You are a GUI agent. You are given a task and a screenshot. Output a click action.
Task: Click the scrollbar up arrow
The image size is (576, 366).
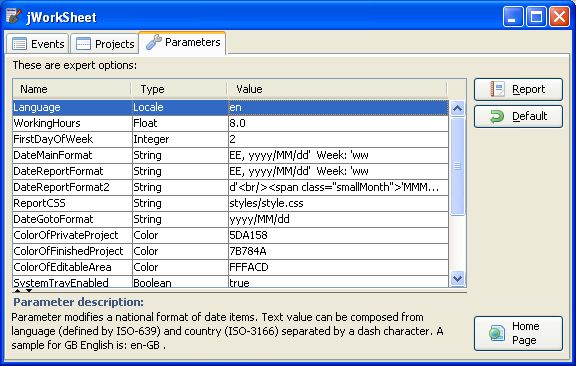457,108
